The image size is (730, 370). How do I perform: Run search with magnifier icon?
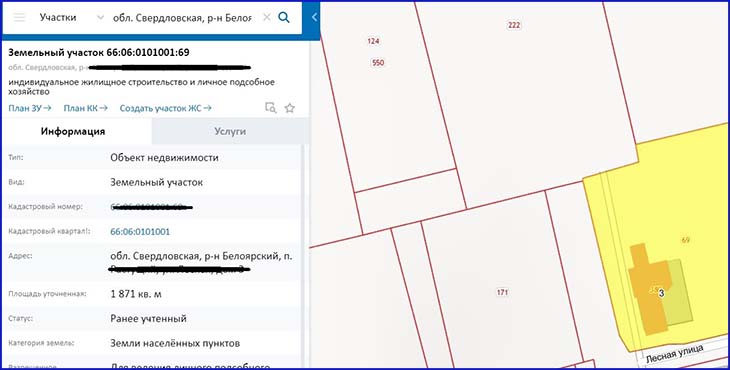284,18
